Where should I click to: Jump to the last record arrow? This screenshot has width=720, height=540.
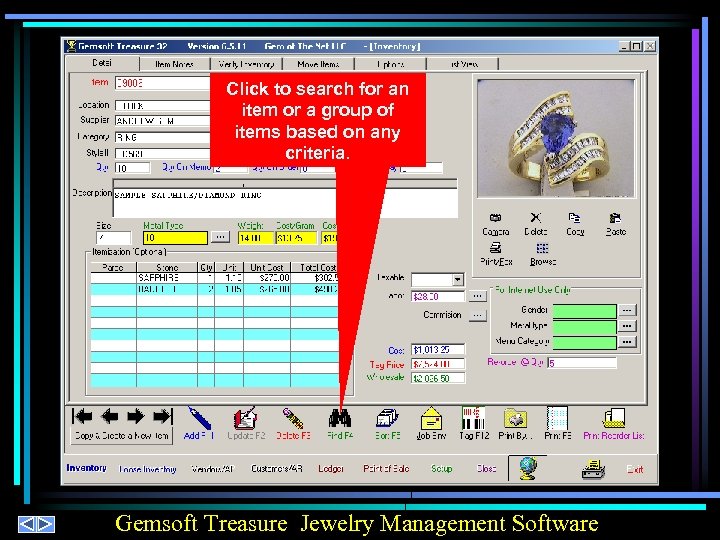(163, 416)
